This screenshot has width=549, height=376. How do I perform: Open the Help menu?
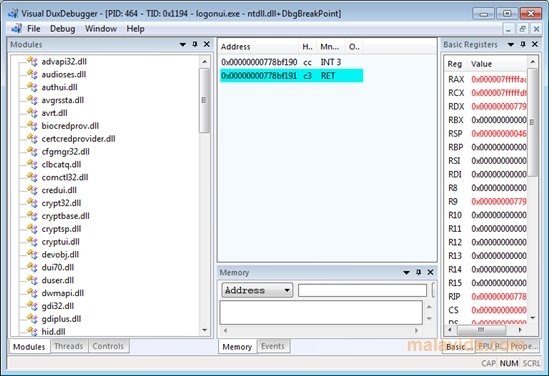[x=135, y=29]
